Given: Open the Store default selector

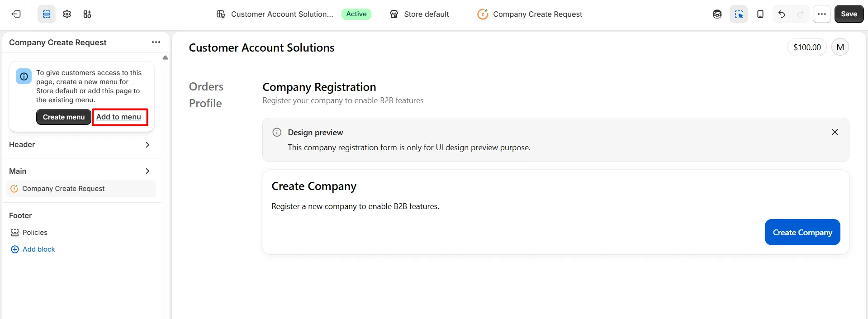Looking at the screenshot, I should (419, 14).
